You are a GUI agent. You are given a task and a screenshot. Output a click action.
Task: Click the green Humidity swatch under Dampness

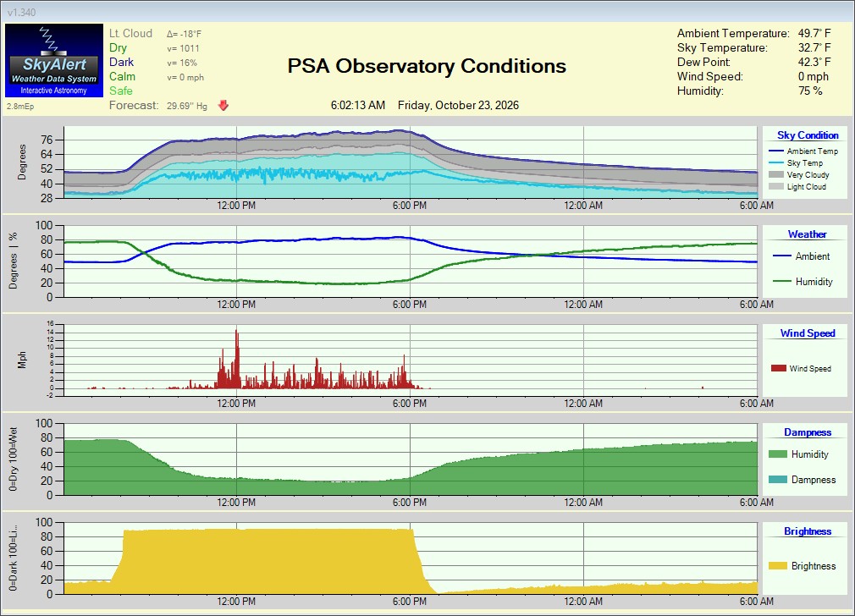click(x=778, y=454)
